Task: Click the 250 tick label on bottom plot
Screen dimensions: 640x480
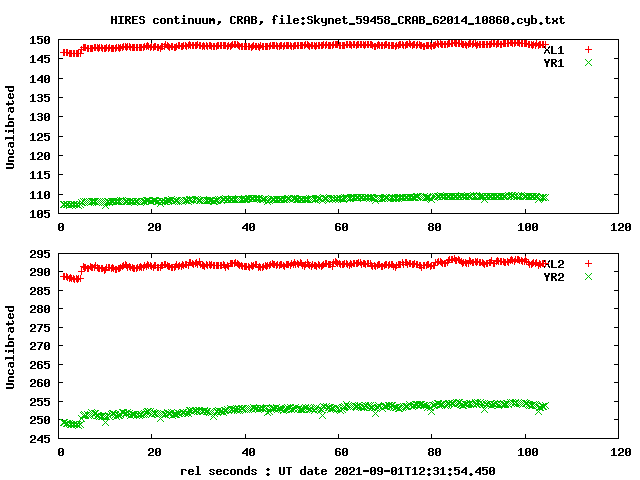Action: (40, 420)
